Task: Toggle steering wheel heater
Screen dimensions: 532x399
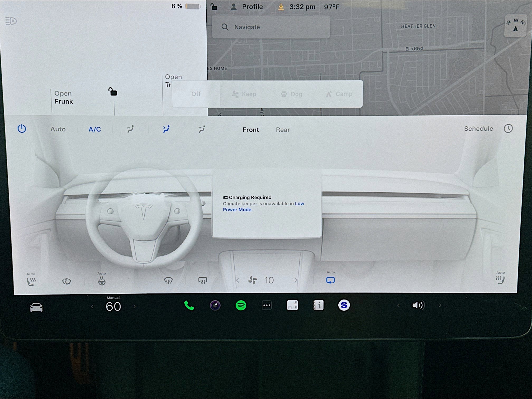Action: pos(102,281)
